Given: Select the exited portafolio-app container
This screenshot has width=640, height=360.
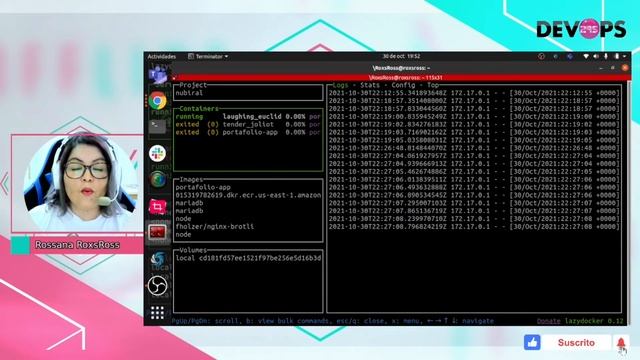Looking at the screenshot, I should point(248,132).
